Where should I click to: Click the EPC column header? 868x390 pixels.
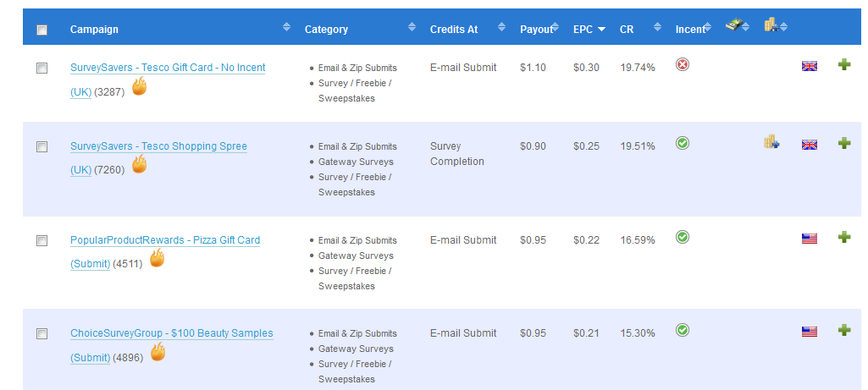pos(583,30)
